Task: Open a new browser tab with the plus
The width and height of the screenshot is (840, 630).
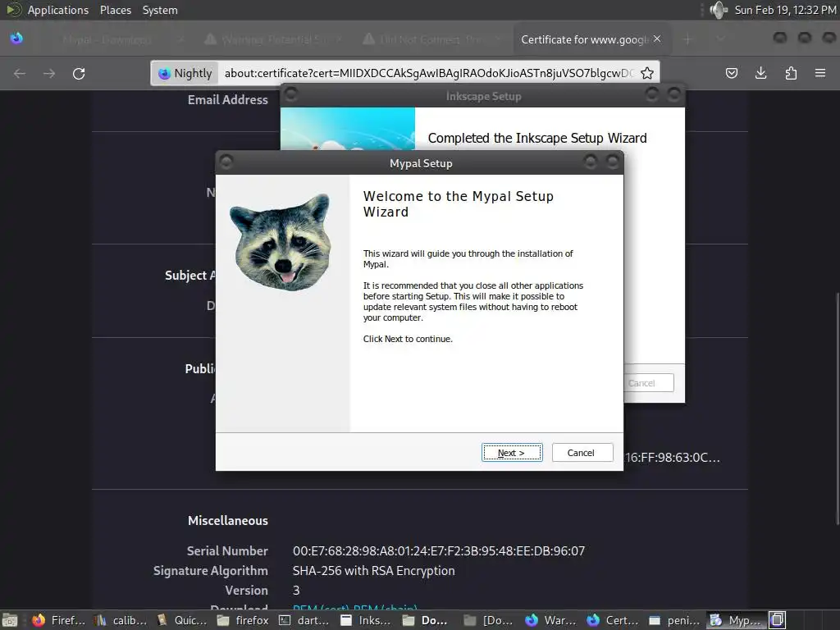Action: [x=688, y=39]
